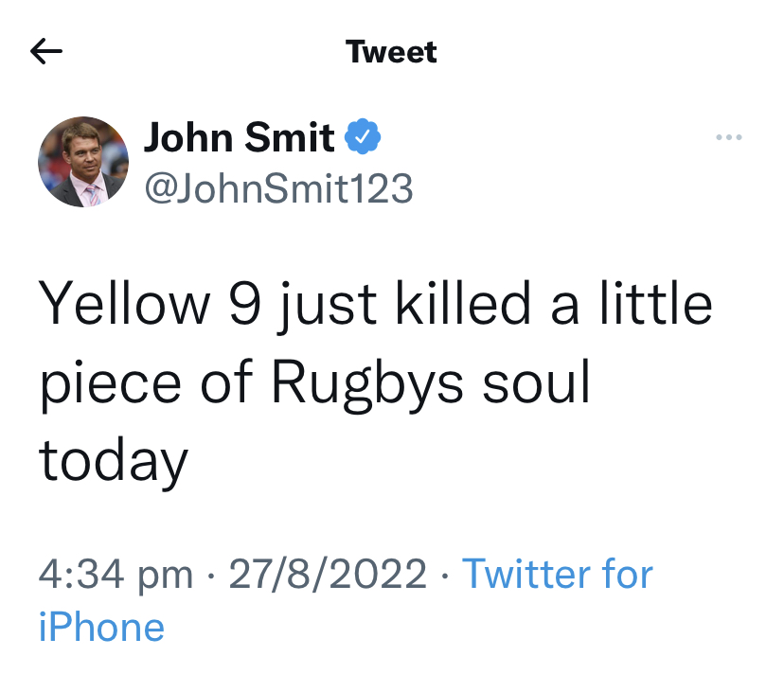Tap the back arrow to go back
The height and width of the screenshot is (674, 784).
45,51
